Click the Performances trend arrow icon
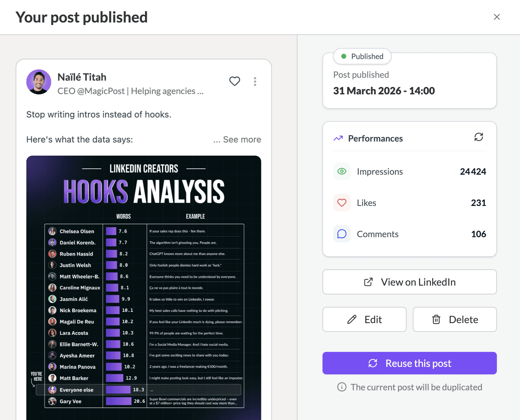 [x=338, y=138]
